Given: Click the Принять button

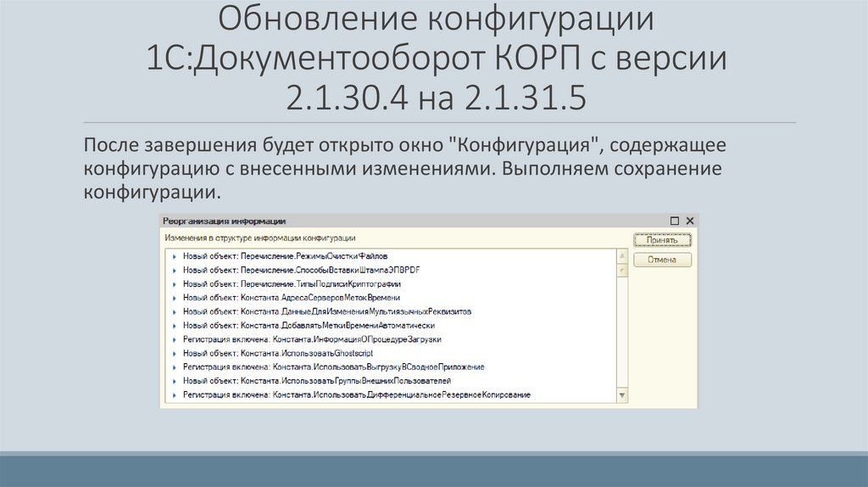Looking at the screenshot, I should tap(662, 240).
